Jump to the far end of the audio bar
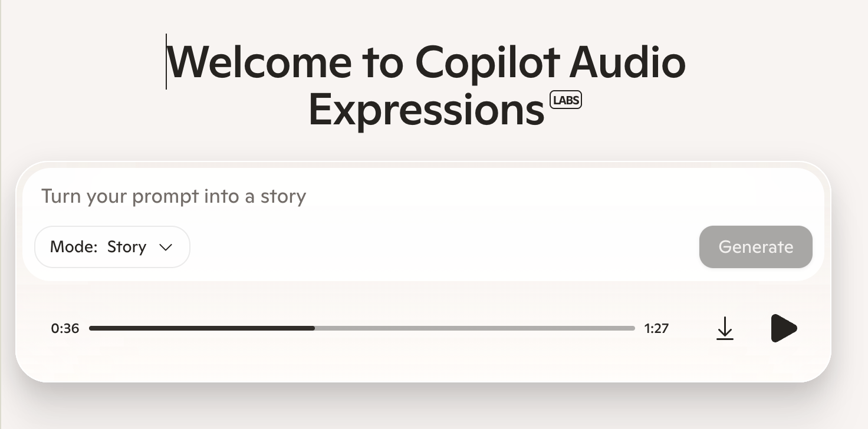 (x=633, y=328)
